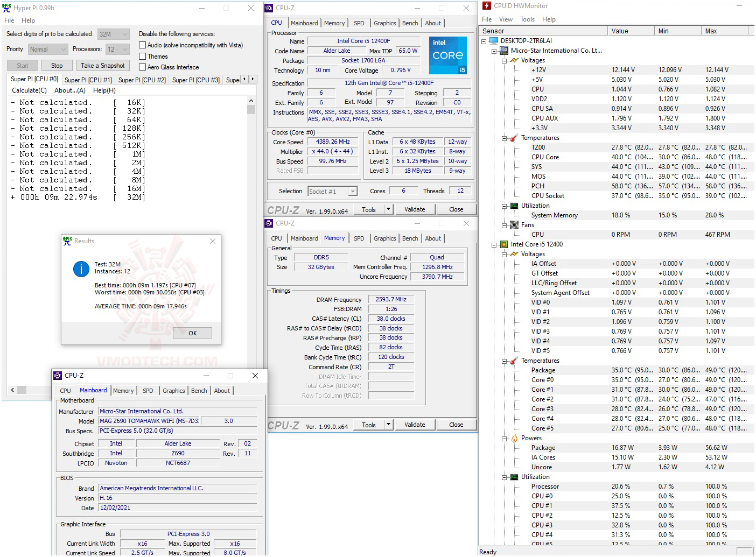The height and width of the screenshot is (557, 756).
Task: Click the CPU-Z icon on the Motherboard window title bar
Action: 58,376
